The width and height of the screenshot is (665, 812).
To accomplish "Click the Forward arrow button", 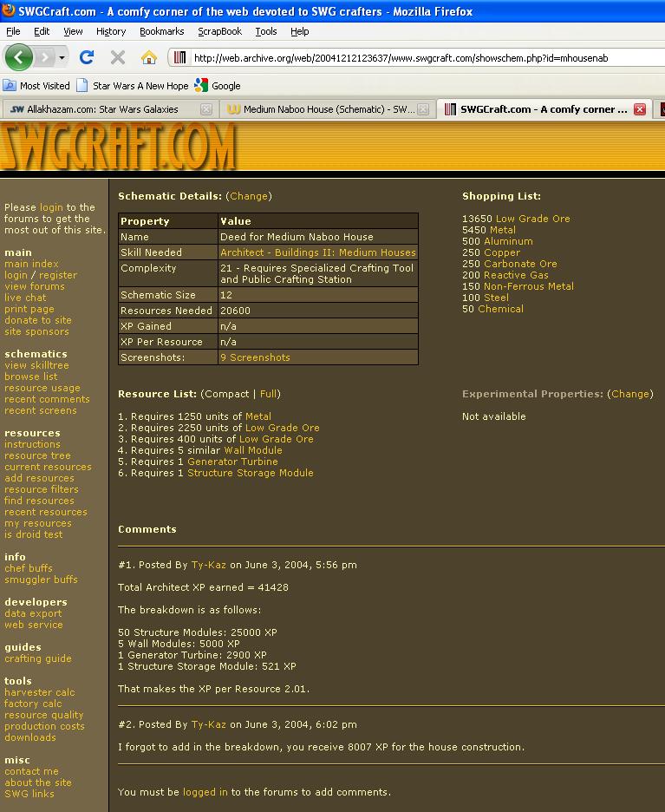I will pos(43,57).
